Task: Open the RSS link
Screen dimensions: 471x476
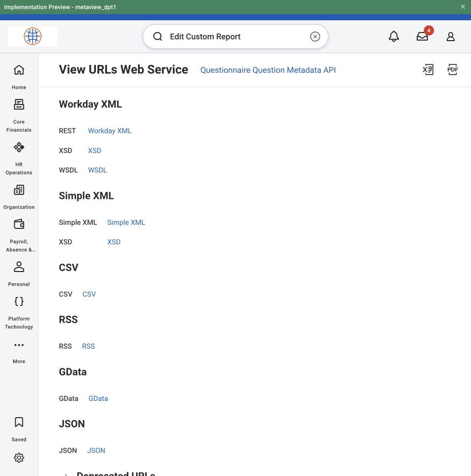Action: pos(88,347)
